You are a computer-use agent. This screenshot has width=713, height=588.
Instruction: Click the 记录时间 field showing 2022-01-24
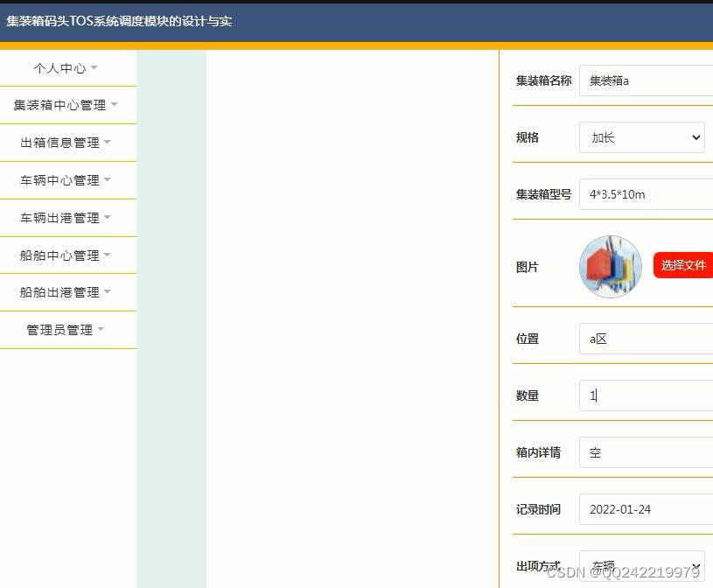647,508
